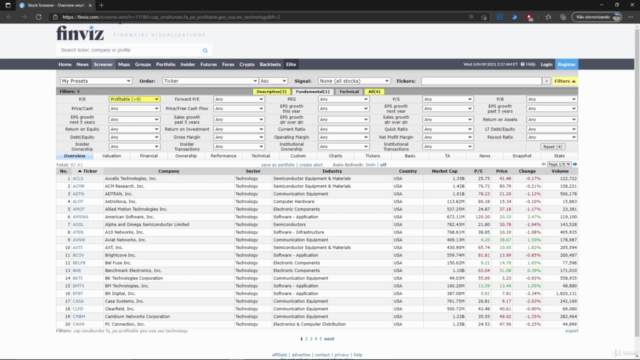640x360 pixels.
Task: Open the Charts view tab
Action: click(x=335, y=156)
